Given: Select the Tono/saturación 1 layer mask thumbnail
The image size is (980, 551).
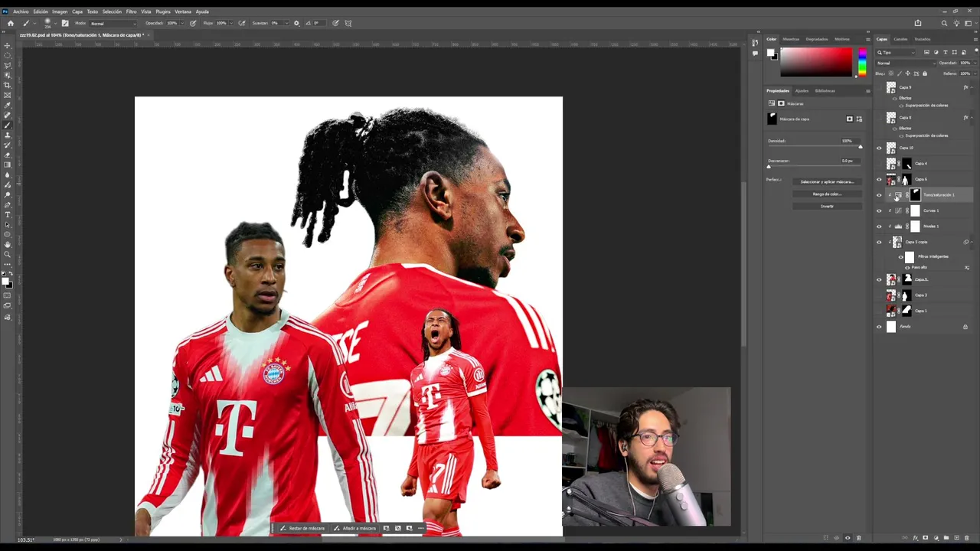Looking at the screenshot, I should 915,195.
